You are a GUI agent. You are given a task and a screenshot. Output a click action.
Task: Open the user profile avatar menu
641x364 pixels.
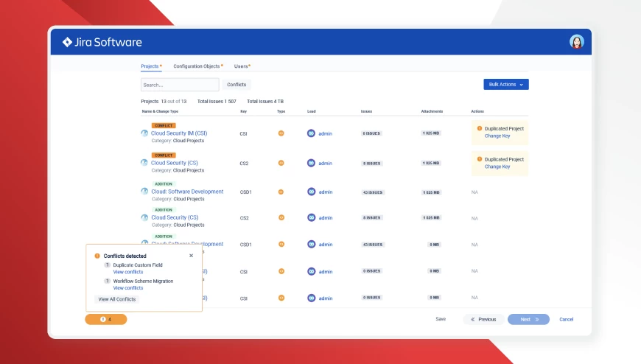coord(576,42)
